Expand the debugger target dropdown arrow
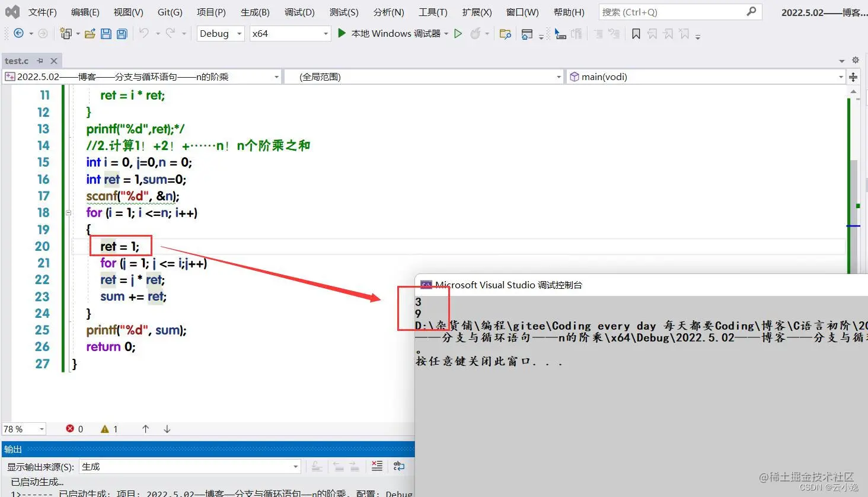The width and height of the screenshot is (868, 497). point(446,34)
